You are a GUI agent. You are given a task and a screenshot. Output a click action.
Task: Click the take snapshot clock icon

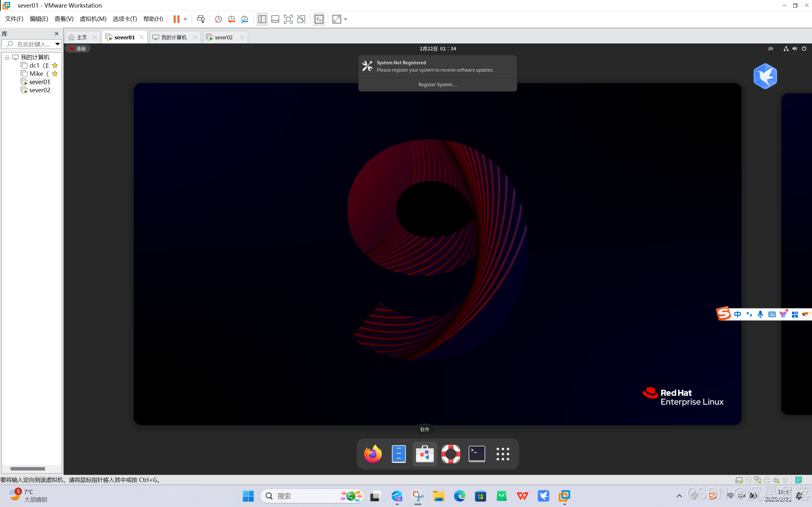[218, 19]
